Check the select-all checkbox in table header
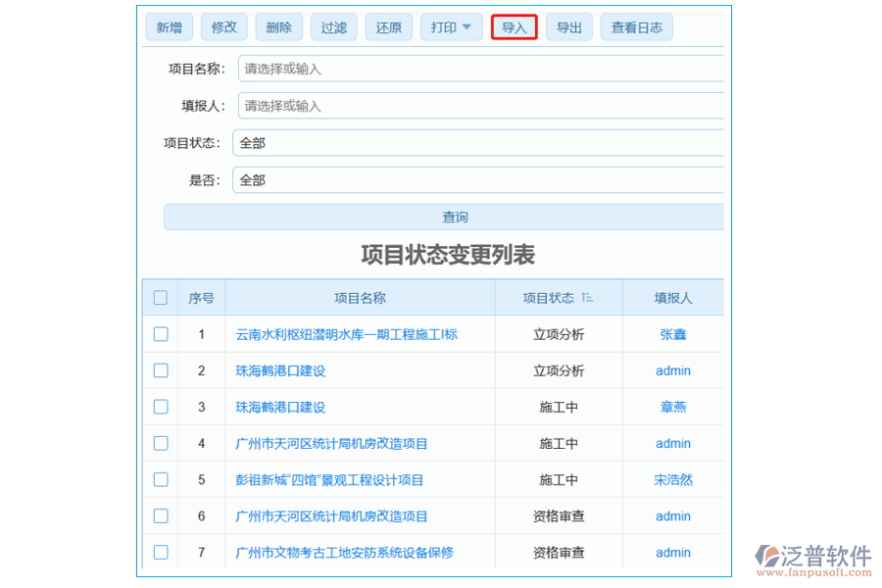The image size is (882, 588). pyautogui.click(x=160, y=297)
